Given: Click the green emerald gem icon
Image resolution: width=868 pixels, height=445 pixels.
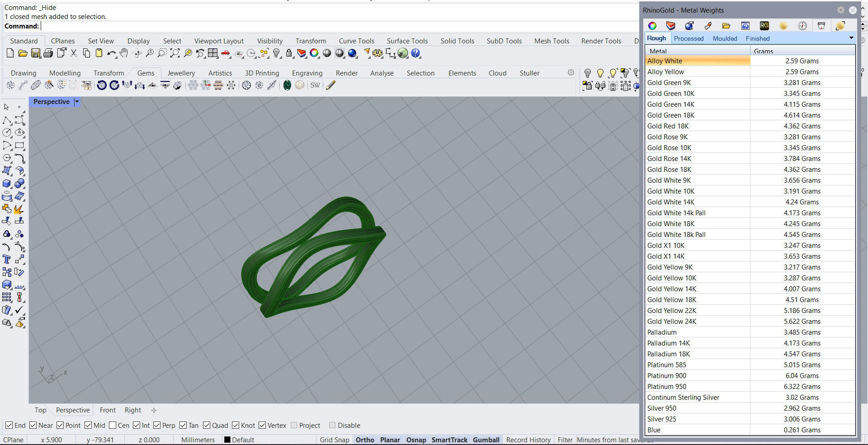Looking at the screenshot, I should point(287,85).
